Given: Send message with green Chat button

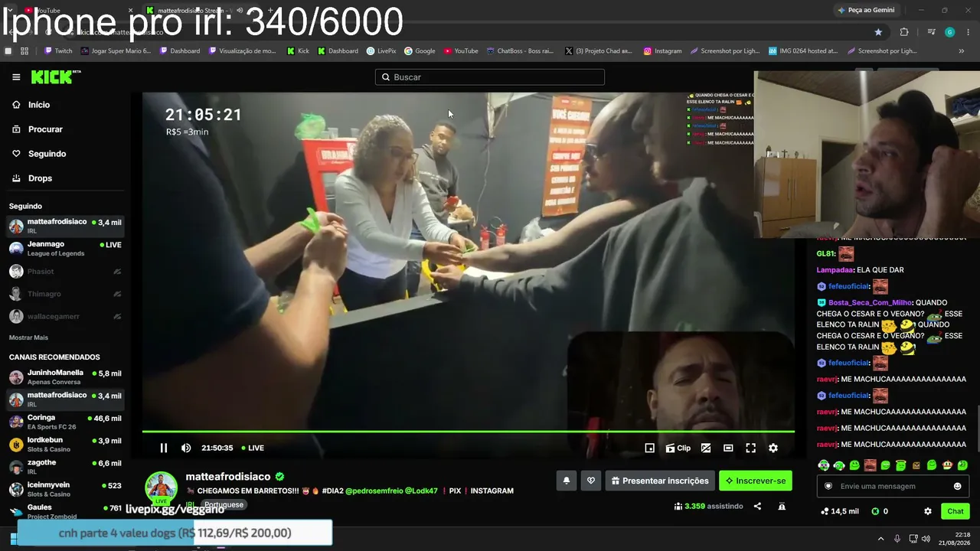Looking at the screenshot, I should pyautogui.click(x=955, y=511).
